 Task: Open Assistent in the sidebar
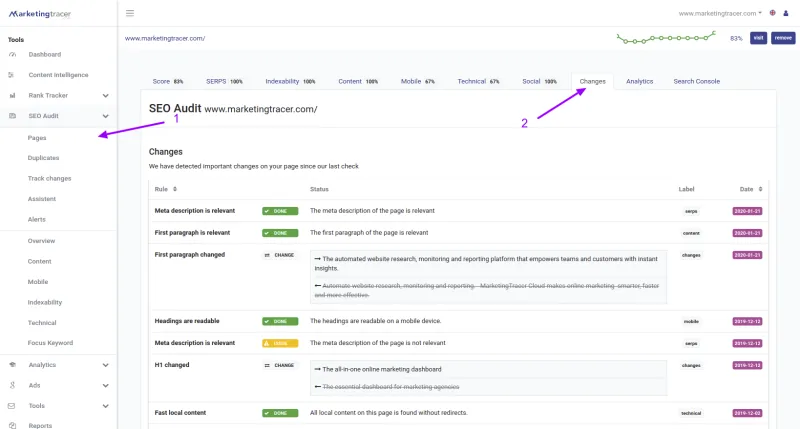coord(42,199)
